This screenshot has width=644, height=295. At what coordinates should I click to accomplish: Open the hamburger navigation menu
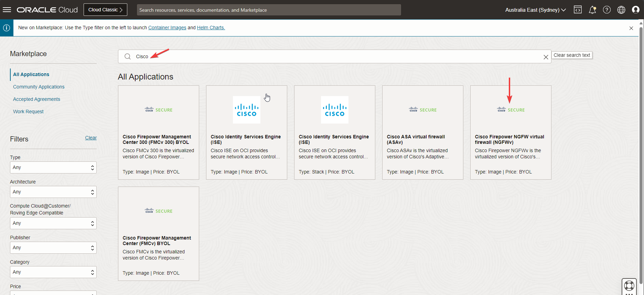(7, 10)
